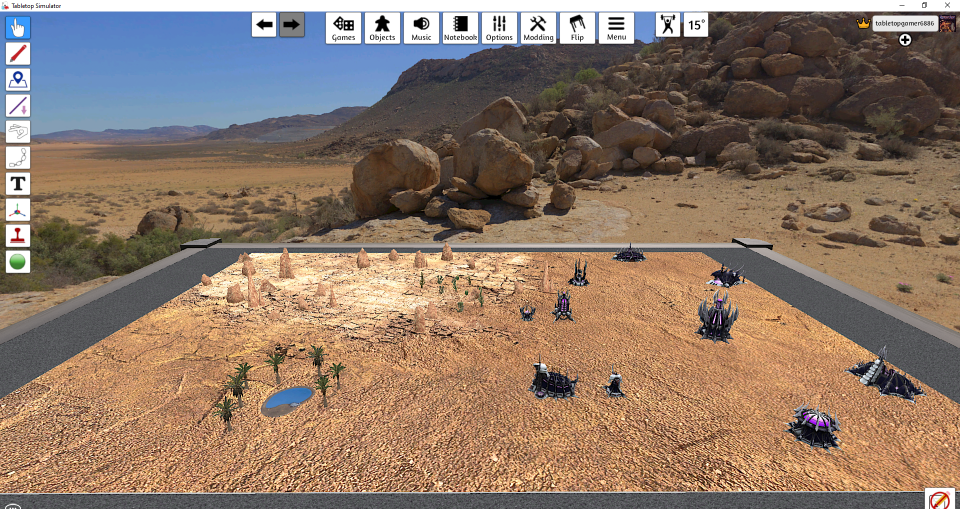Image resolution: width=960 pixels, height=509 pixels.
Task: Click the player avatar picture
Action: [x=947, y=24]
